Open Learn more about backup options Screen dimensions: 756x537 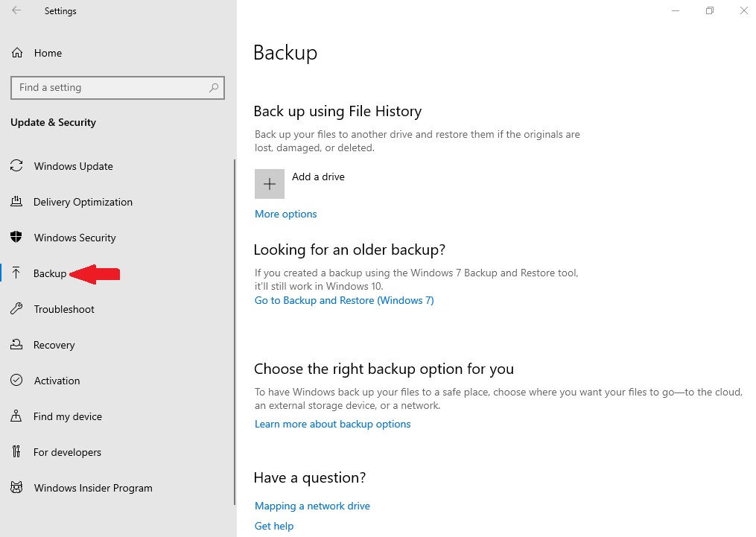click(332, 424)
